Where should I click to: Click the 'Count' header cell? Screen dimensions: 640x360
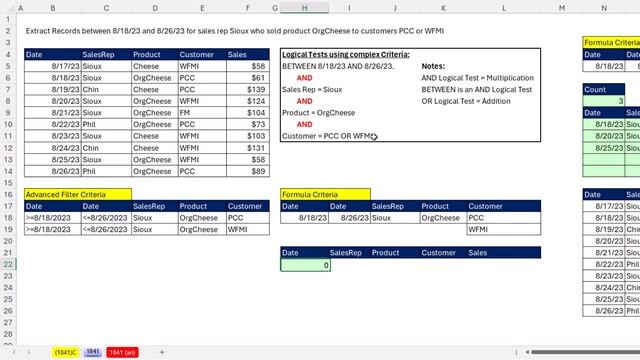tap(604, 89)
